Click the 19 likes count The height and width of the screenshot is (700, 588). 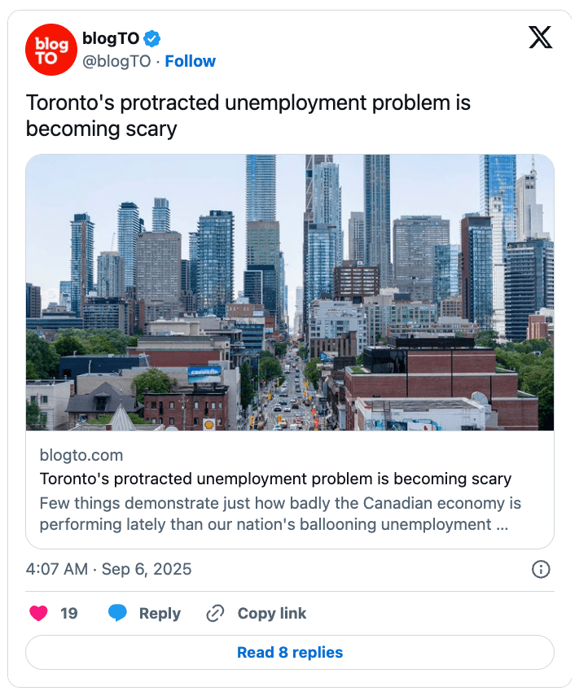(x=69, y=613)
